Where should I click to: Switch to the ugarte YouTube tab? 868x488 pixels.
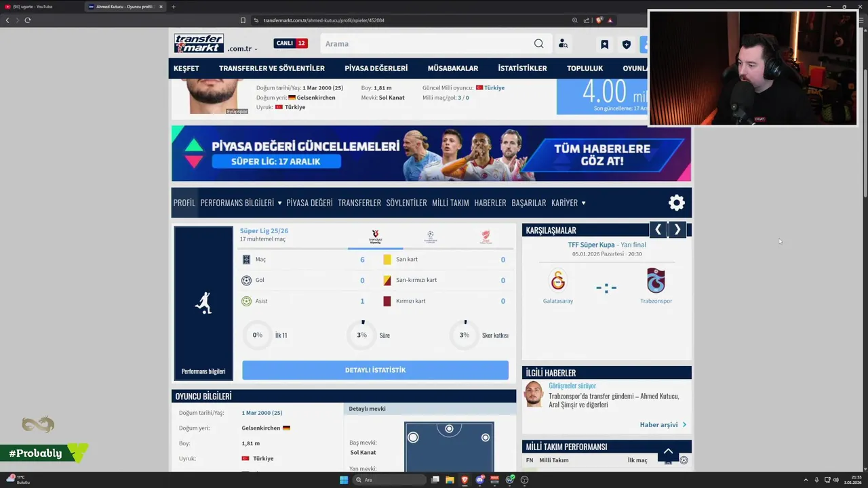[42, 7]
